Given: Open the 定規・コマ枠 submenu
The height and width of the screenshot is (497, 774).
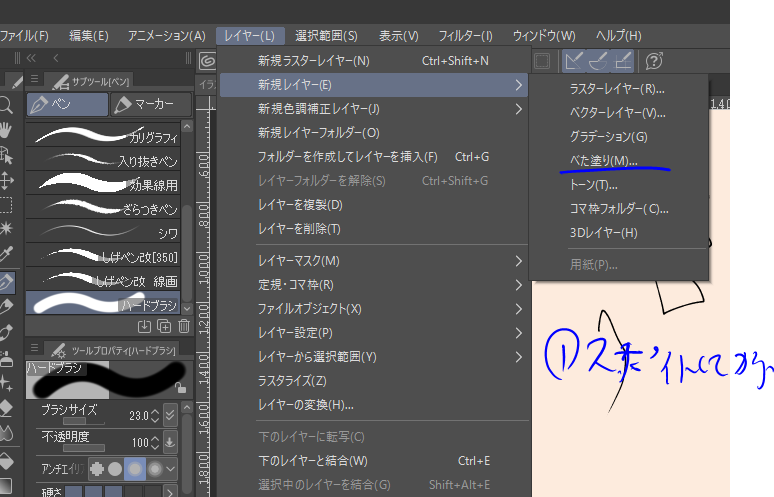Looking at the screenshot, I should coord(374,285).
